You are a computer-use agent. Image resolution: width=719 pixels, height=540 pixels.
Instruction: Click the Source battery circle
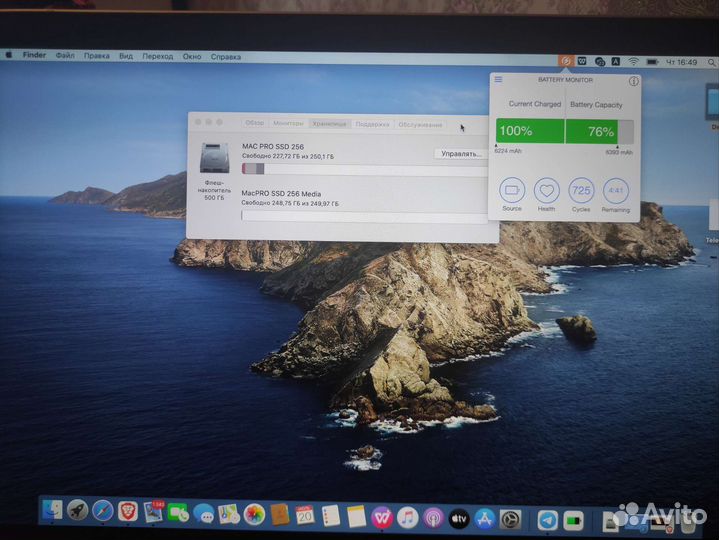pyautogui.click(x=512, y=190)
